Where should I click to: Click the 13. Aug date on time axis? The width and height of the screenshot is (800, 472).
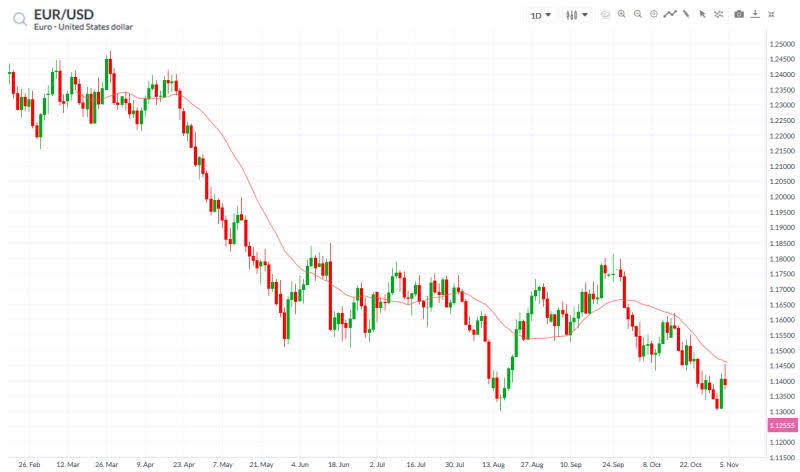[x=490, y=465]
